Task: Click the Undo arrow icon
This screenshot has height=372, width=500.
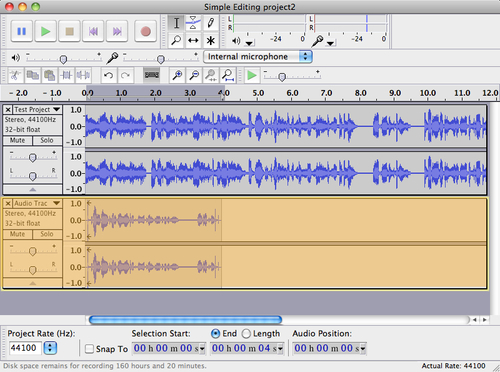Action: [x=108, y=75]
